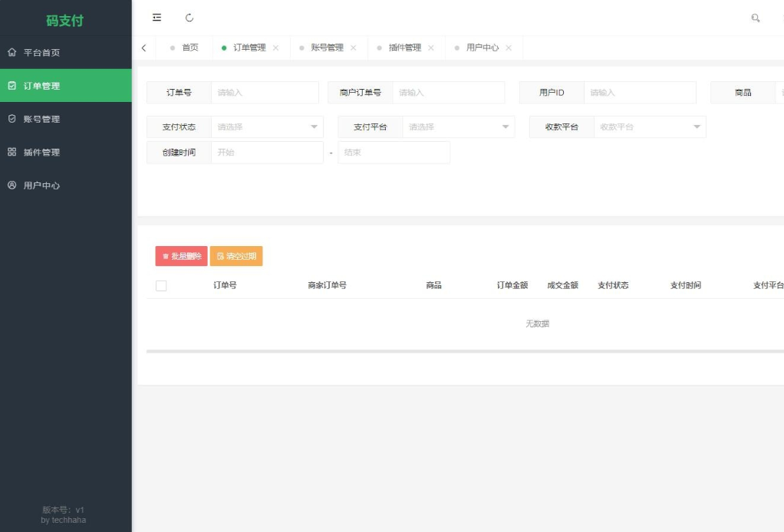784x532 pixels.
Task: Click the 码支付 logo title
Action: 64,21
